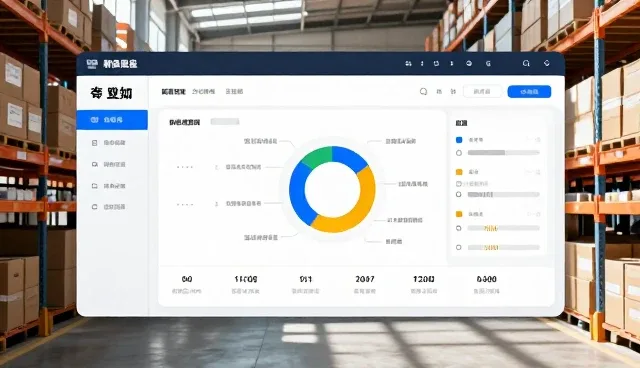Switch to the second tab in the white toolbar
The width and height of the screenshot is (640, 368).
pyautogui.click(x=203, y=91)
